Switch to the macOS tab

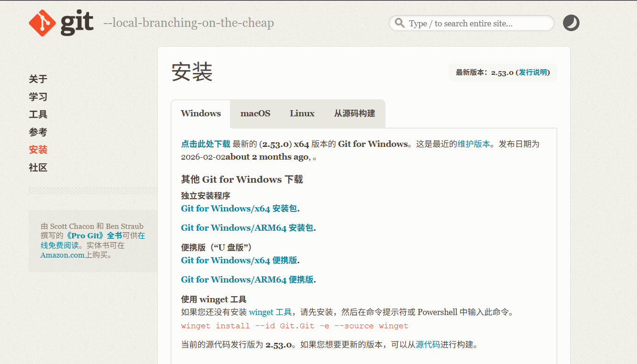pyautogui.click(x=255, y=113)
